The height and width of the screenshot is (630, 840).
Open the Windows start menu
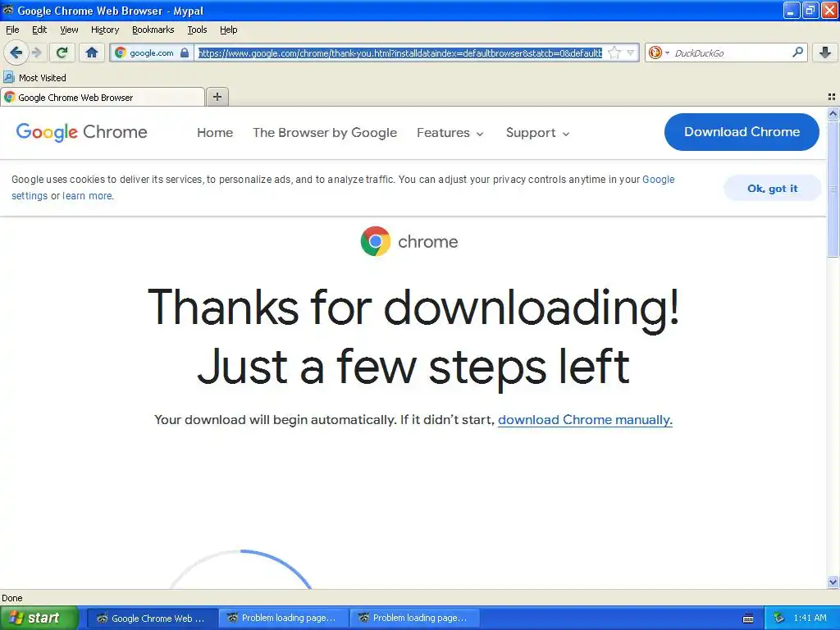pyautogui.click(x=39, y=618)
